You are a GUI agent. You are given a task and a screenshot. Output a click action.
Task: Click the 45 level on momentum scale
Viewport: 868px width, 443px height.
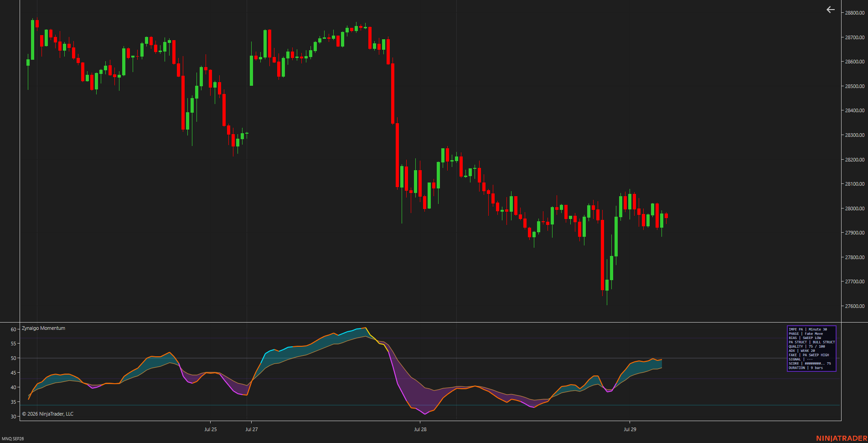pos(13,373)
